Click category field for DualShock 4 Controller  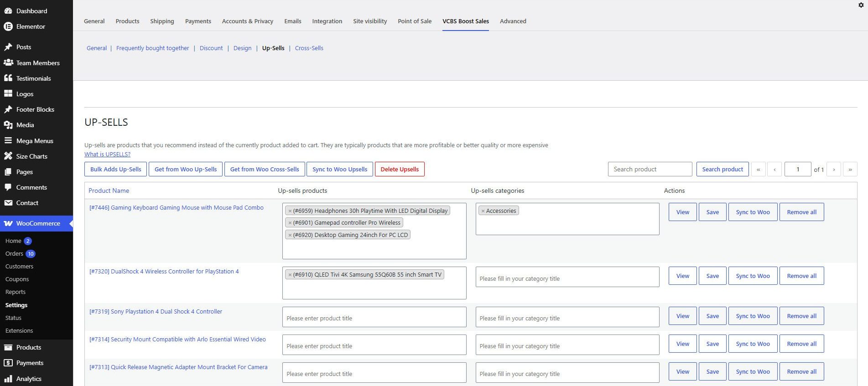(567, 277)
